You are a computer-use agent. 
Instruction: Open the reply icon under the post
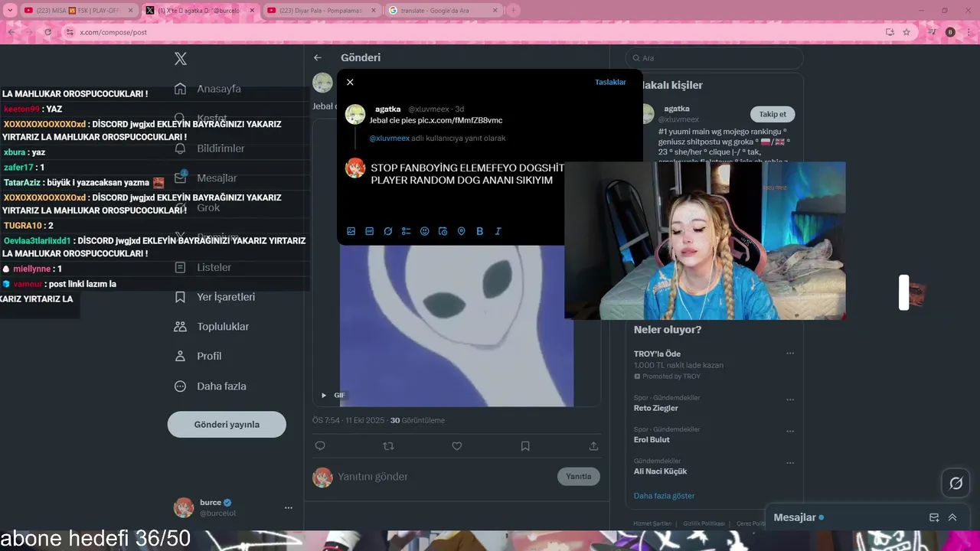(320, 446)
